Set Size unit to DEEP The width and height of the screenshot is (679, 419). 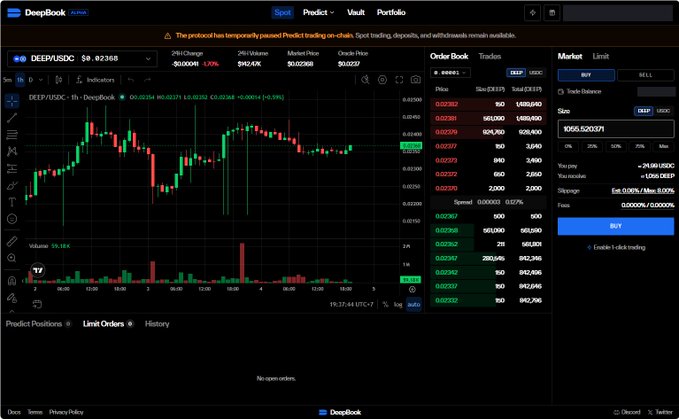(x=643, y=111)
